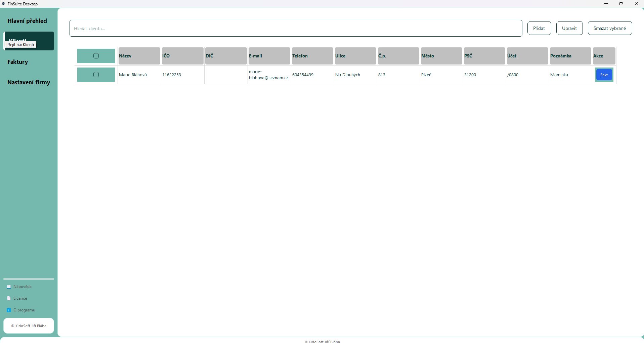This screenshot has height=343, width=644.
Task: Click the Licence document icon
Action: pyautogui.click(x=9, y=298)
